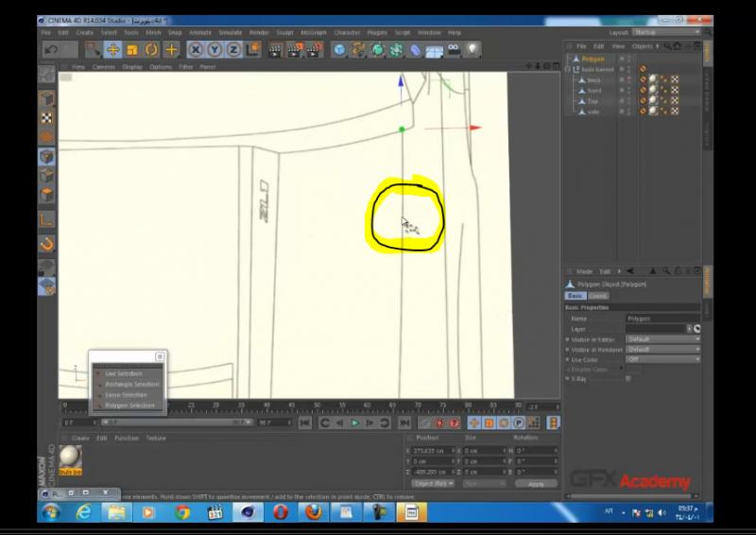This screenshot has height=535, width=756.
Task: Click the light bulb Light object icon
Action: 472,49
